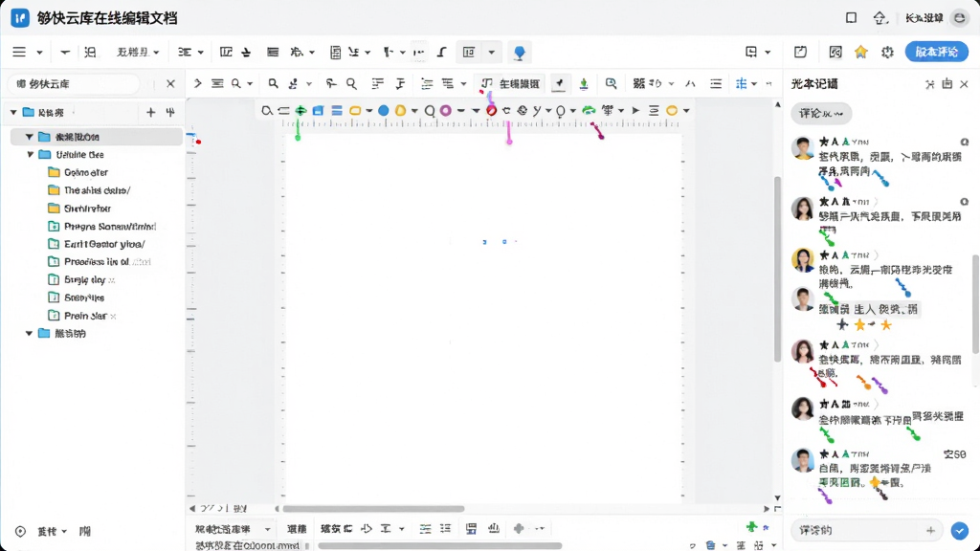
Task: Click the green curved icon in the drawing toolbar
Action: pyautogui.click(x=589, y=111)
